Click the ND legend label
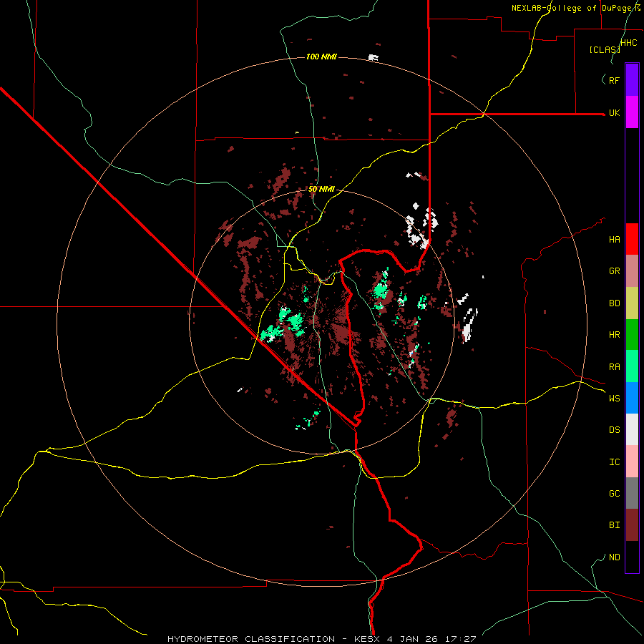Image resolution: width=644 pixels, height=644 pixels. pos(614,557)
